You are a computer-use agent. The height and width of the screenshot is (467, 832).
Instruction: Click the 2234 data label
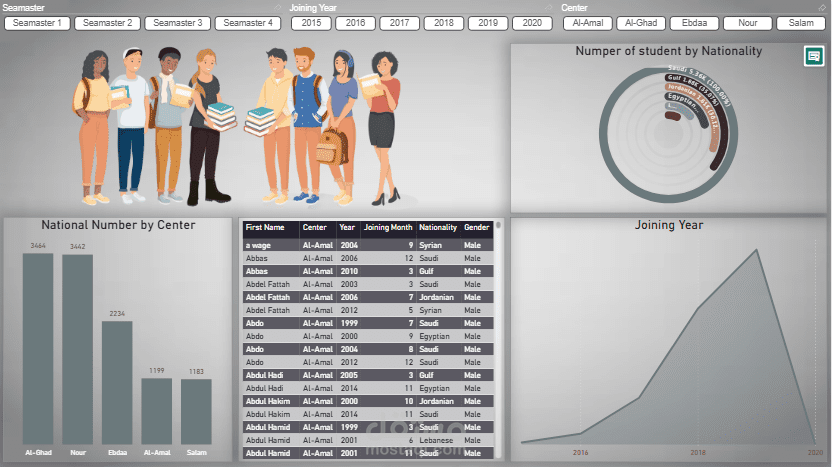[117, 314]
